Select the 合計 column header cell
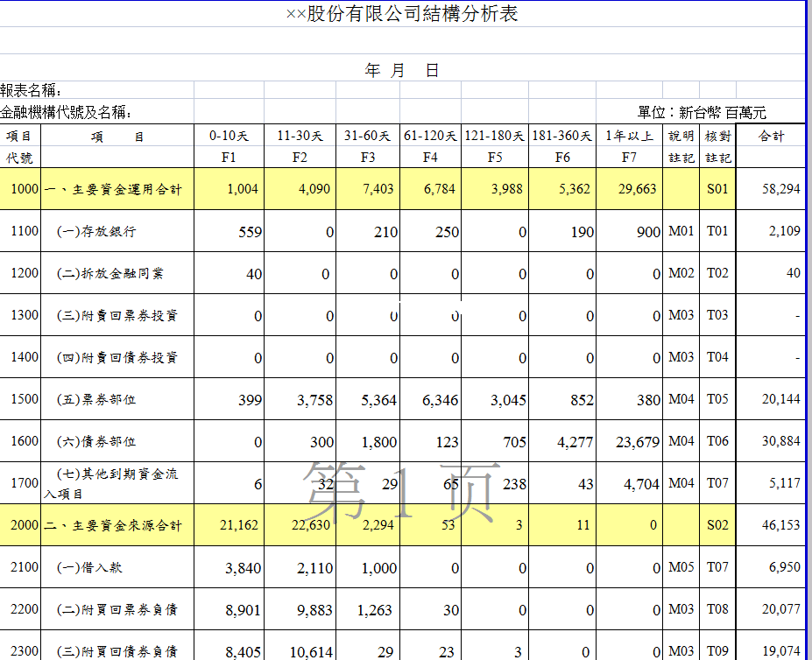 [771, 136]
